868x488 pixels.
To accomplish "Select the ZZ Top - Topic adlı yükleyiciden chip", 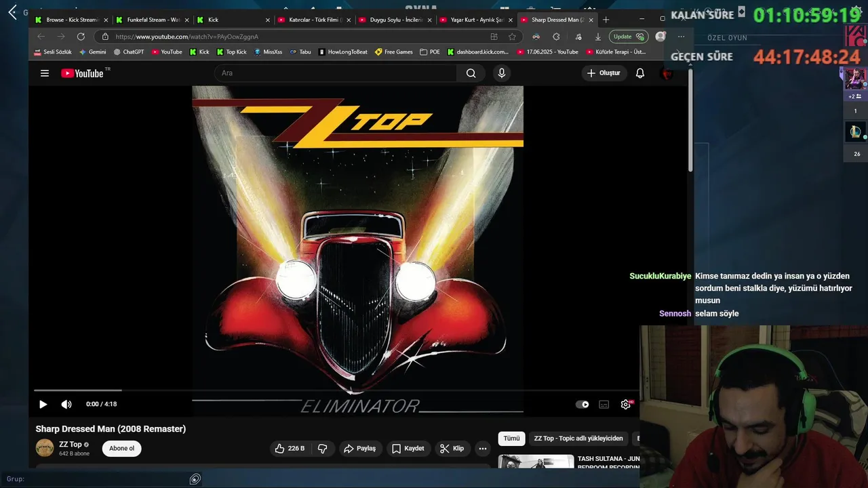I will (578, 439).
